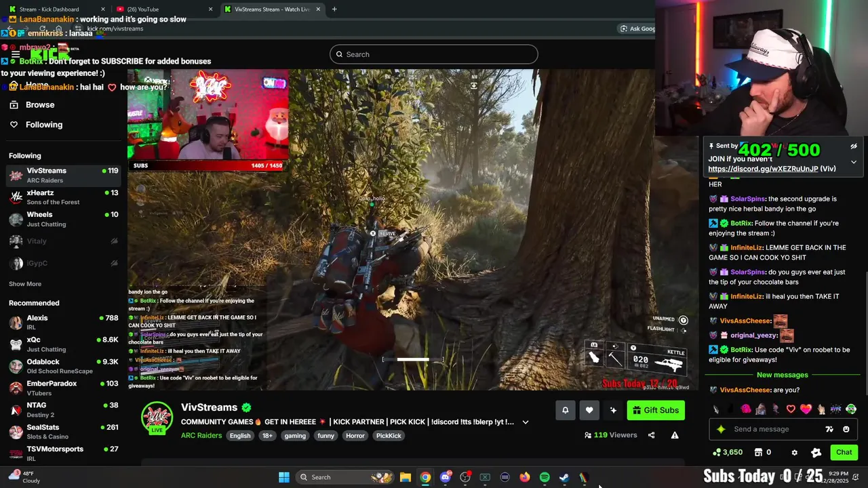
Task: Open Spotify from the taskbar
Action: 545,477
